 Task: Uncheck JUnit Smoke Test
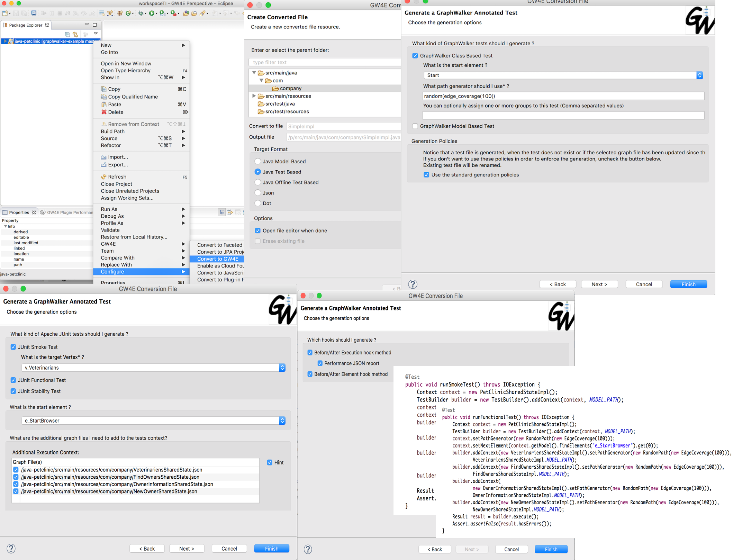click(x=13, y=347)
